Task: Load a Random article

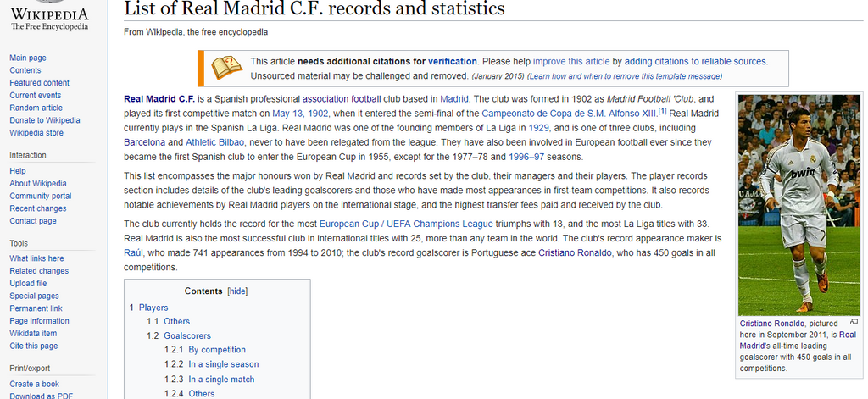Action: pyautogui.click(x=36, y=108)
